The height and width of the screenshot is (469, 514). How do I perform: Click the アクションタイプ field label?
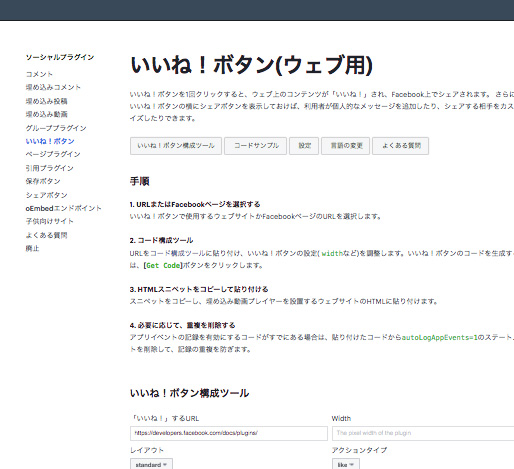(x=359, y=450)
